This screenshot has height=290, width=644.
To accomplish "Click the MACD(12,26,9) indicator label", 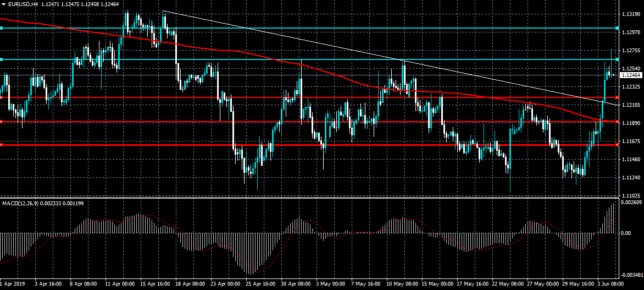I will click(x=21, y=203).
